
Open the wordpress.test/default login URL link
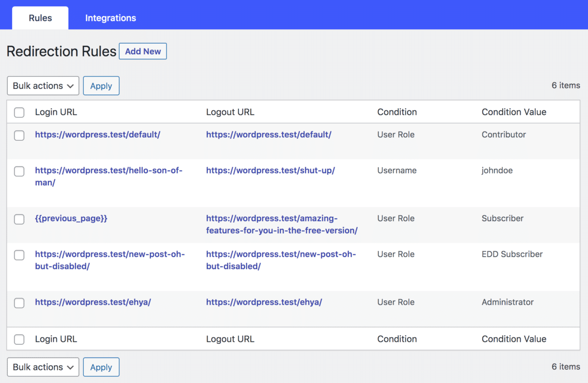(x=98, y=134)
